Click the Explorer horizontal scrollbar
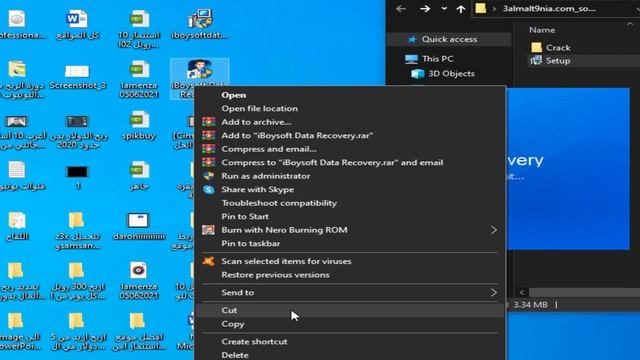 tap(584, 293)
